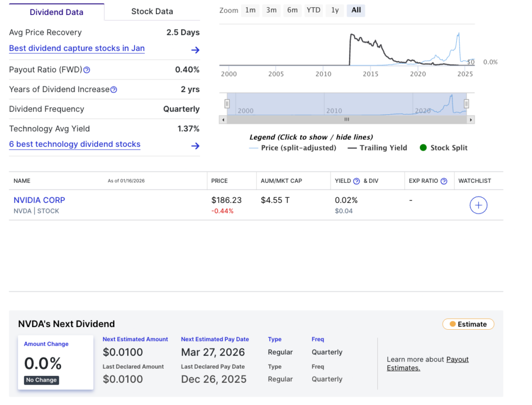Open the Years of Dividend Increase help icon
Screen dimensions: 532x405
[x=114, y=90]
